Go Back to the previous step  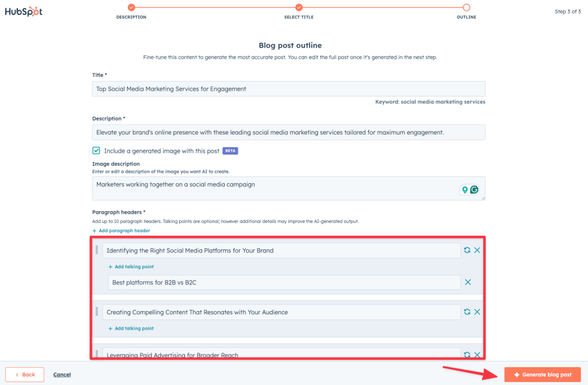point(25,375)
